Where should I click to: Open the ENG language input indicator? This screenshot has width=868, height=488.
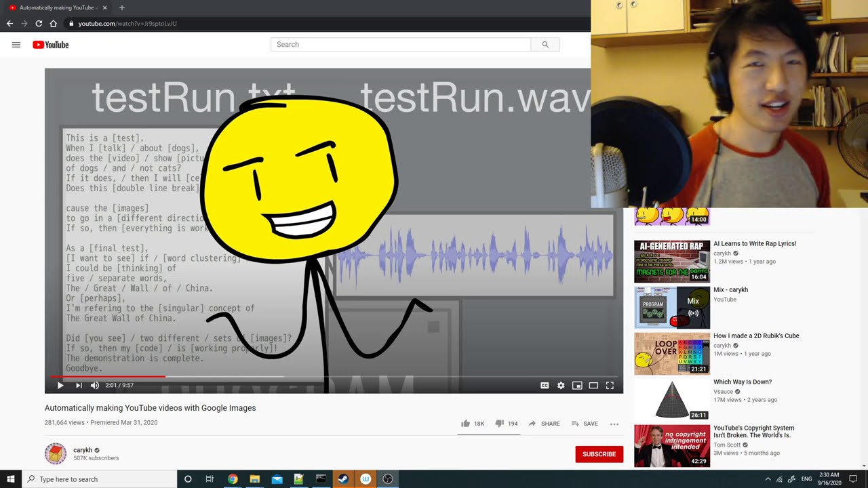tap(807, 479)
